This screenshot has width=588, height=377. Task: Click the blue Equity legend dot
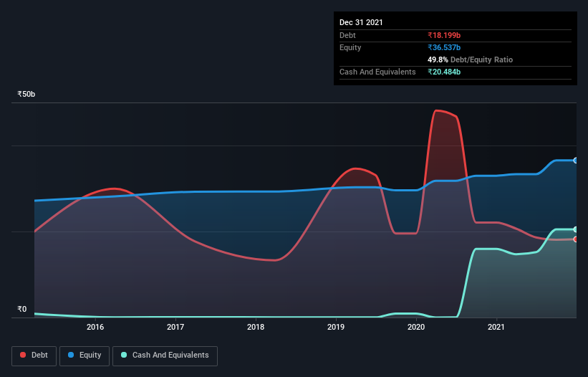(x=71, y=355)
